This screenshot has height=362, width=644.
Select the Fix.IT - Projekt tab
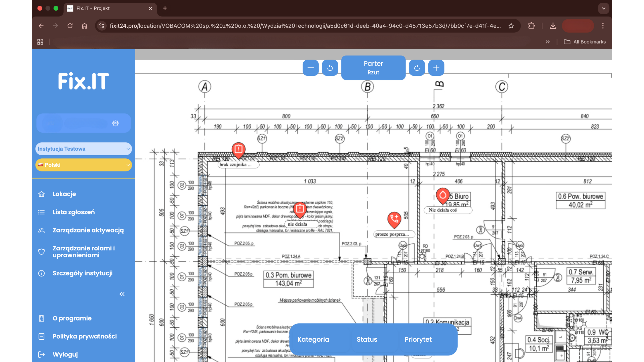pos(110,8)
